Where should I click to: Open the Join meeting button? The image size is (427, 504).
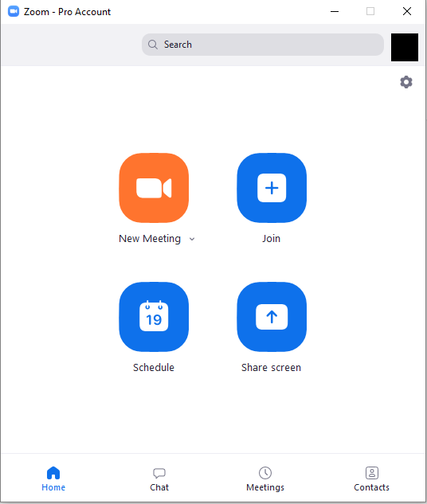point(272,188)
